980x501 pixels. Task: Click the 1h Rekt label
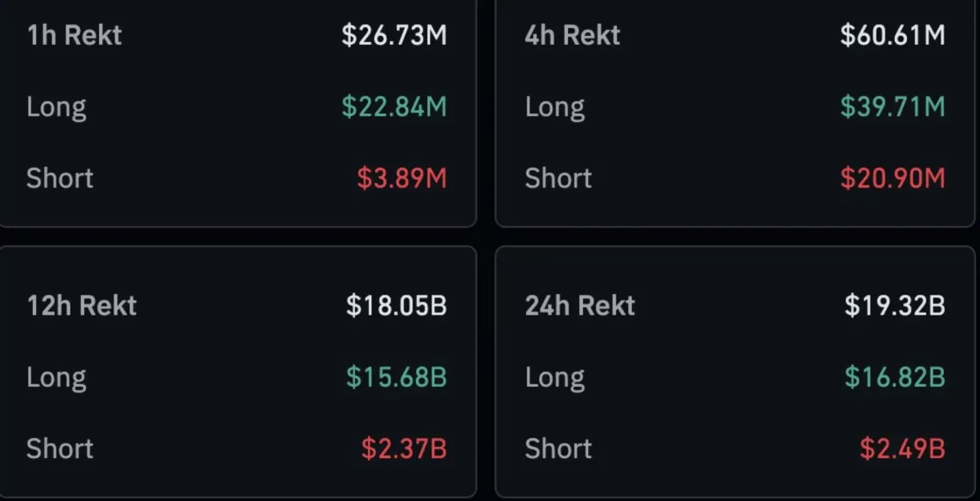74,35
